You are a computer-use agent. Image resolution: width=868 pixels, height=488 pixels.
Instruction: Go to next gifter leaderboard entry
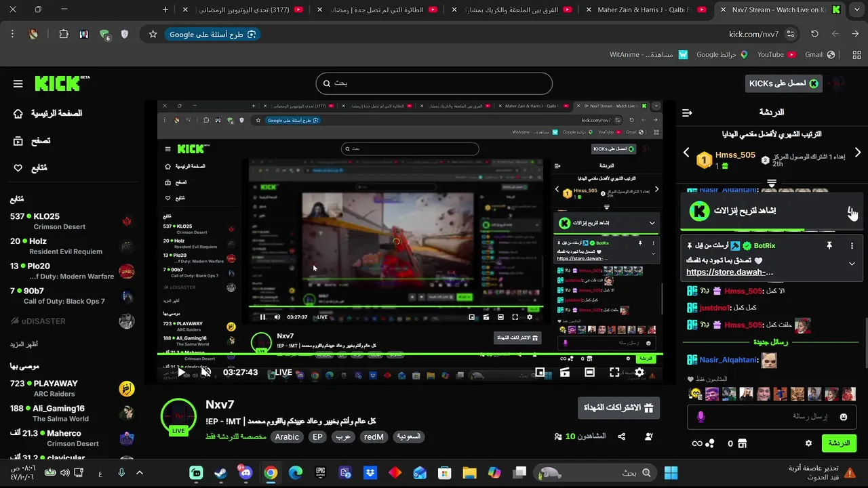[x=857, y=152]
